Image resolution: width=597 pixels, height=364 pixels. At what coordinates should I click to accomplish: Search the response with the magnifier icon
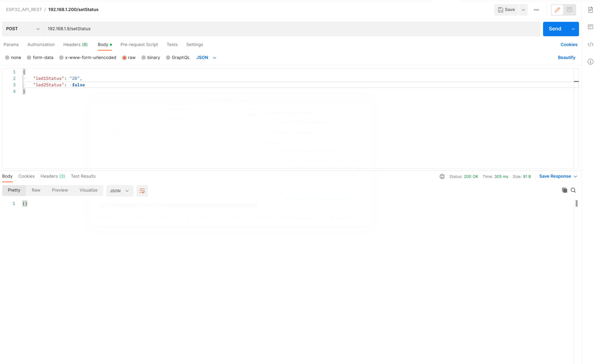tap(573, 190)
